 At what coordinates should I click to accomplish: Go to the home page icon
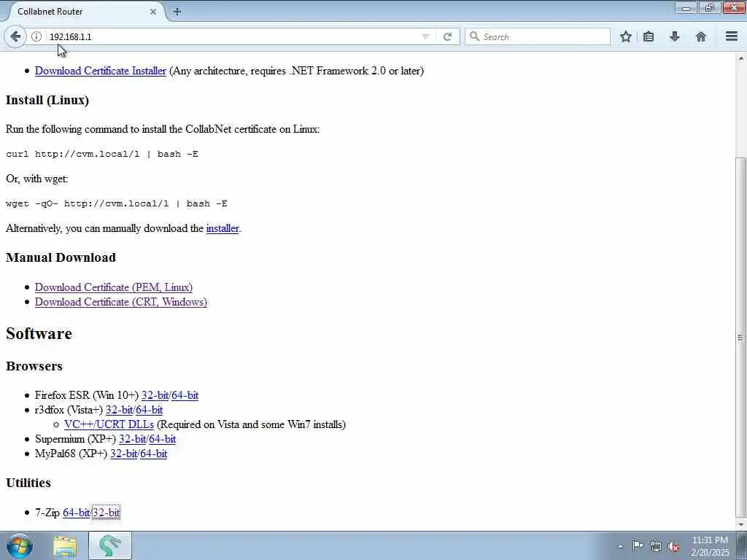pyautogui.click(x=700, y=36)
